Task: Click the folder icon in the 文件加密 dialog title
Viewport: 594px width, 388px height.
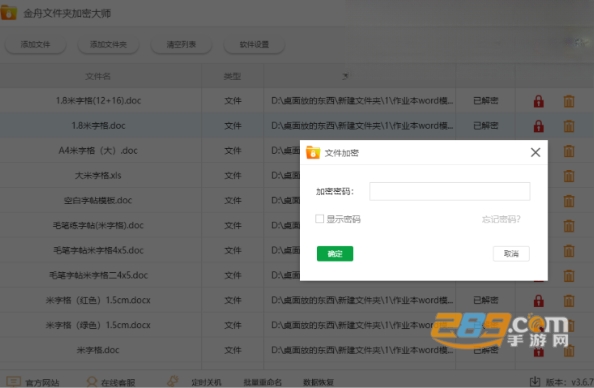Action: click(x=313, y=152)
